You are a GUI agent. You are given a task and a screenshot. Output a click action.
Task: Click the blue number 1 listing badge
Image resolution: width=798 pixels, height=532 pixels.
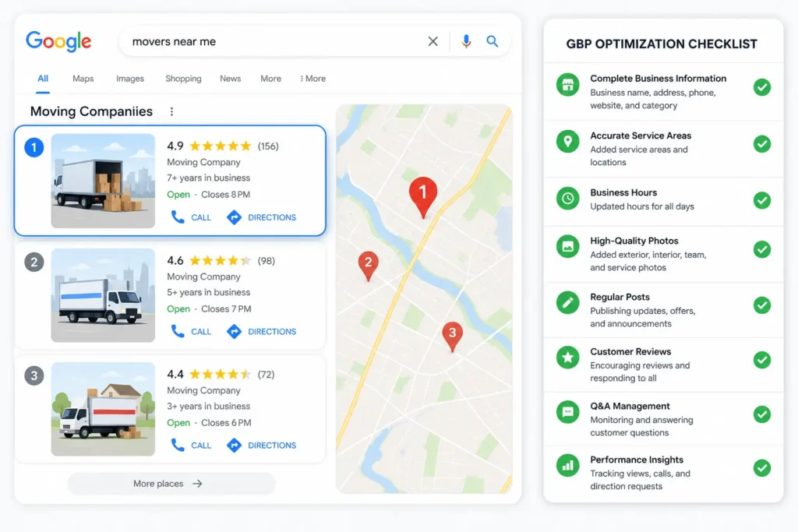point(34,147)
